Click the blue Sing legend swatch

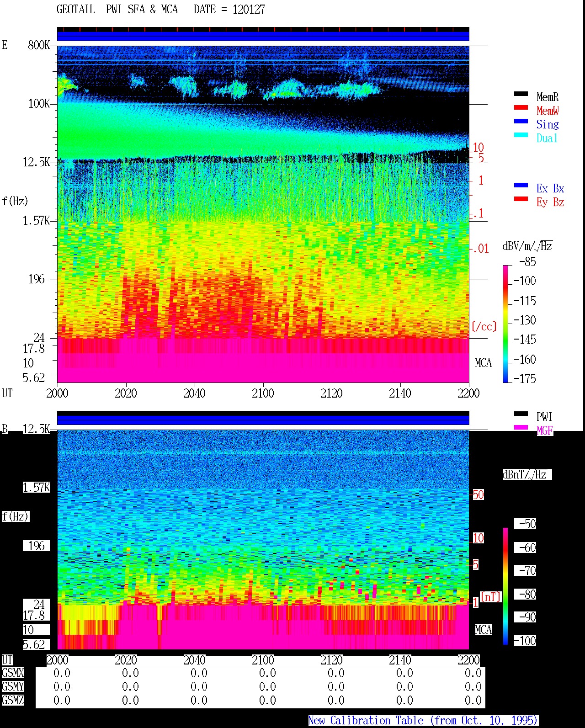coord(521,121)
